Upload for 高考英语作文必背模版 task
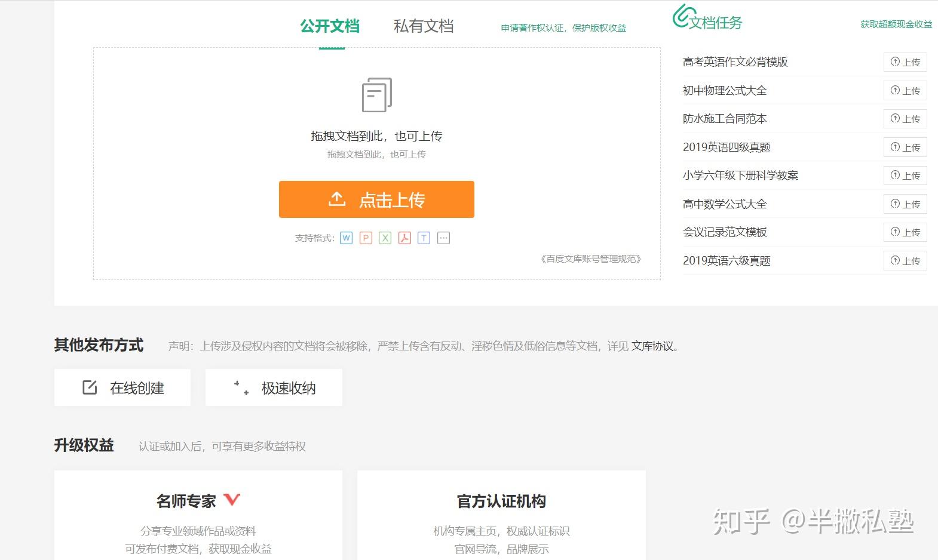Screen dimensions: 938x560 pos(905,62)
